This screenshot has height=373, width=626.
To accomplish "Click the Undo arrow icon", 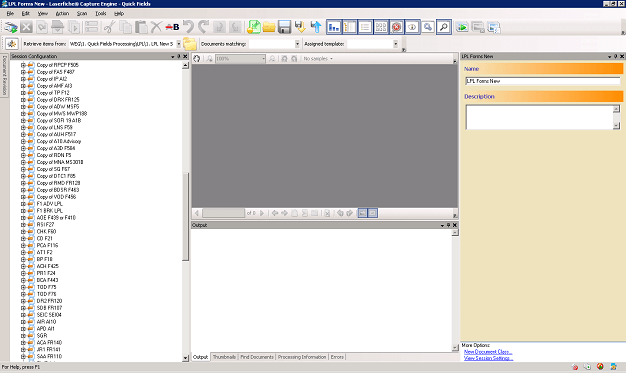I will [188, 27].
